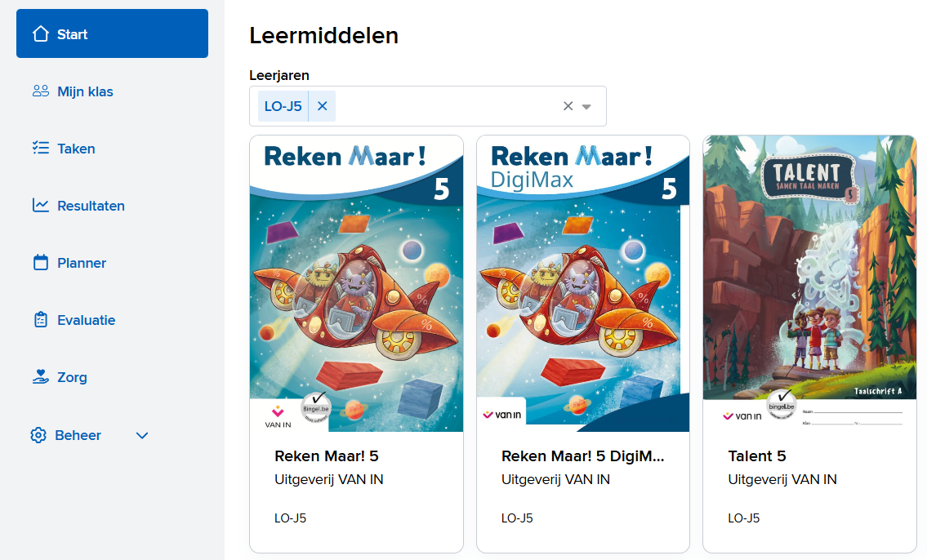Click the Evaluatie clipboard icon
Image resolution: width=927 pixels, height=560 pixels.
pyautogui.click(x=41, y=320)
